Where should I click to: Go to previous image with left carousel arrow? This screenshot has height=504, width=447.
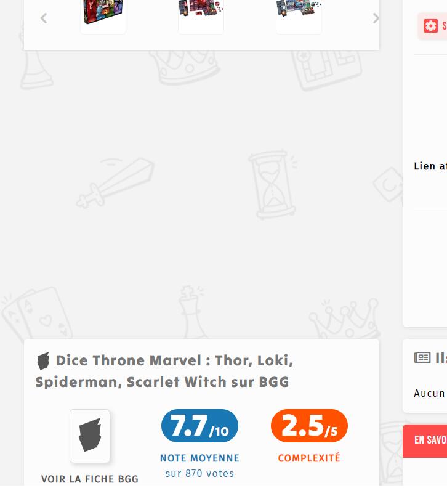[44, 18]
